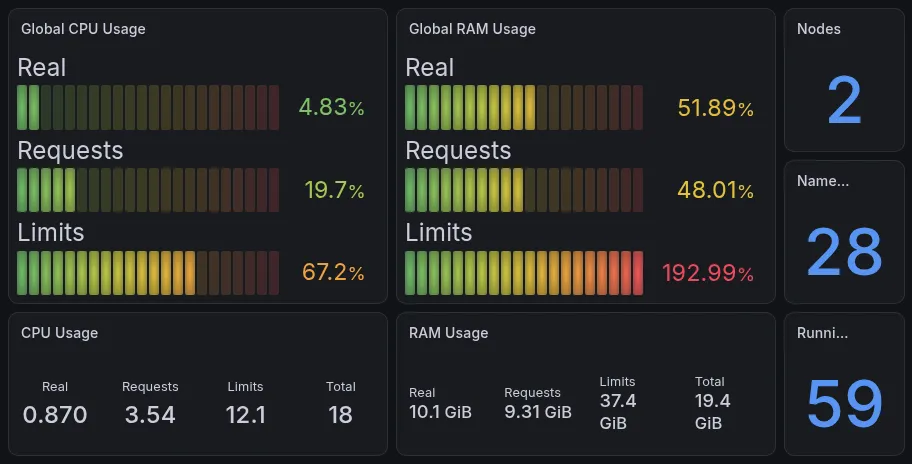Click the Real label in CPU Usage panel
912x464 pixels.
pyautogui.click(x=55, y=387)
